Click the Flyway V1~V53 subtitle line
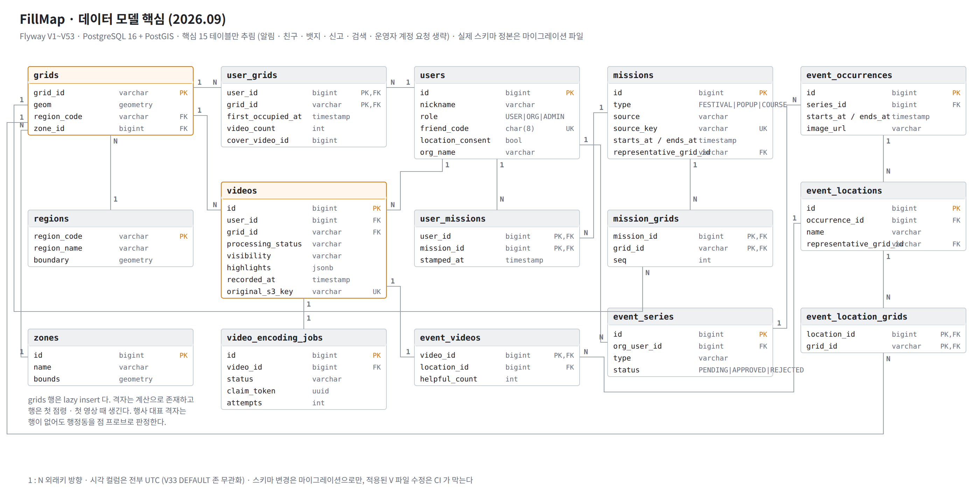980x504 pixels. 301,36
